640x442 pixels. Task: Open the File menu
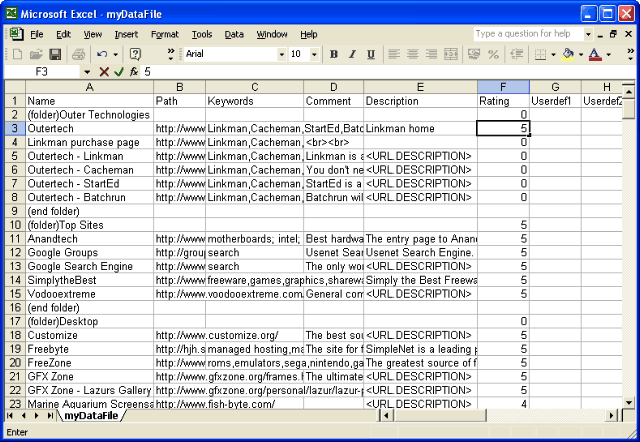click(x=37, y=34)
